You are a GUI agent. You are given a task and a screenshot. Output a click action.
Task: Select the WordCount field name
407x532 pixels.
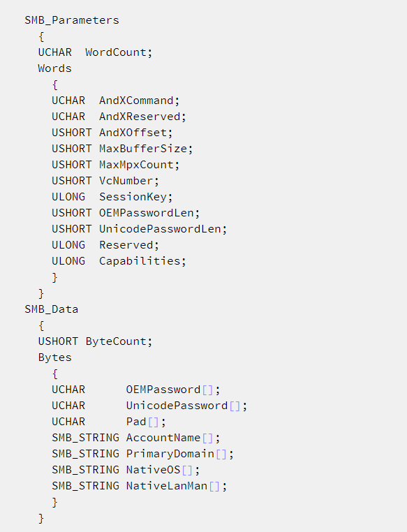pyautogui.click(x=116, y=52)
